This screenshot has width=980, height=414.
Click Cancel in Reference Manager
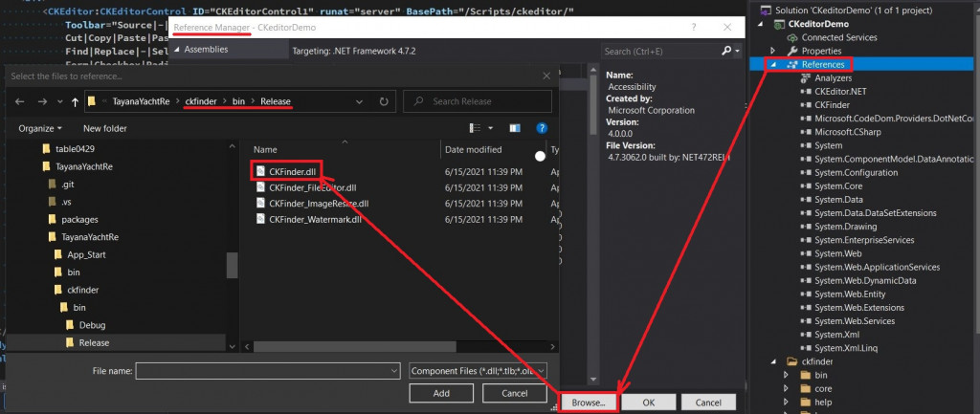pyautogui.click(x=708, y=403)
